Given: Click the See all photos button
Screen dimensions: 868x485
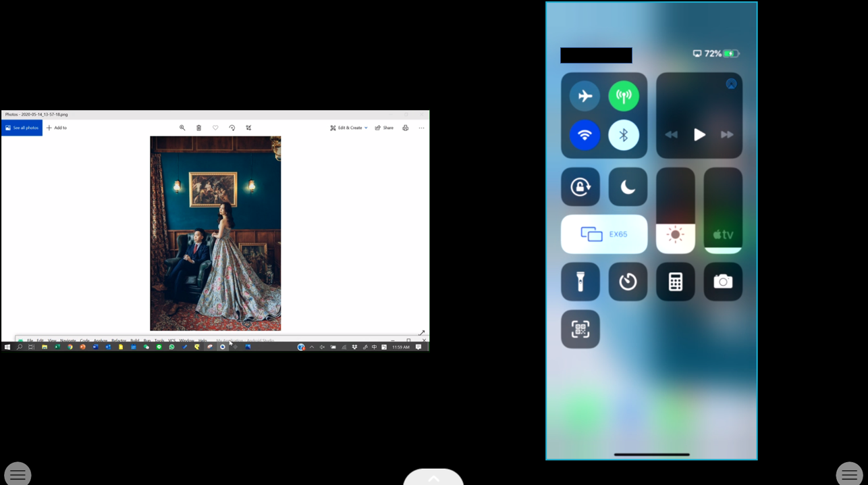Looking at the screenshot, I should [x=22, y=128].
